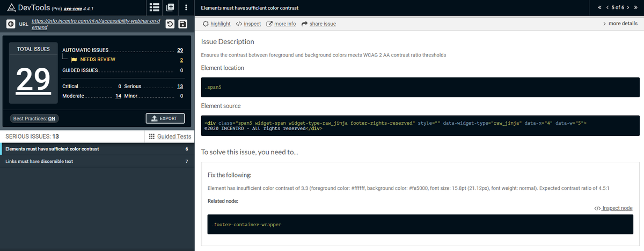The image size is (644, 251).
Task: Click the needs review count 2
Action: pyautogui.click(x=181, y=60)
